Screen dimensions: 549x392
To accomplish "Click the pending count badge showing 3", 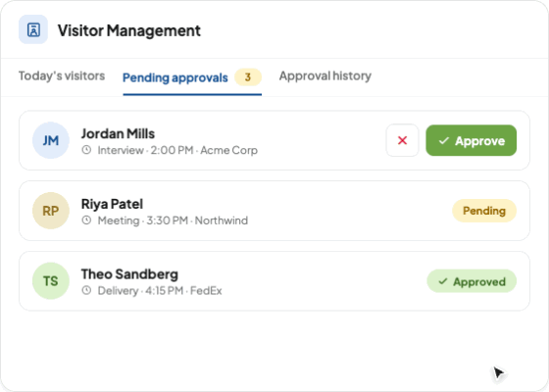I will [x=248, y=77].
